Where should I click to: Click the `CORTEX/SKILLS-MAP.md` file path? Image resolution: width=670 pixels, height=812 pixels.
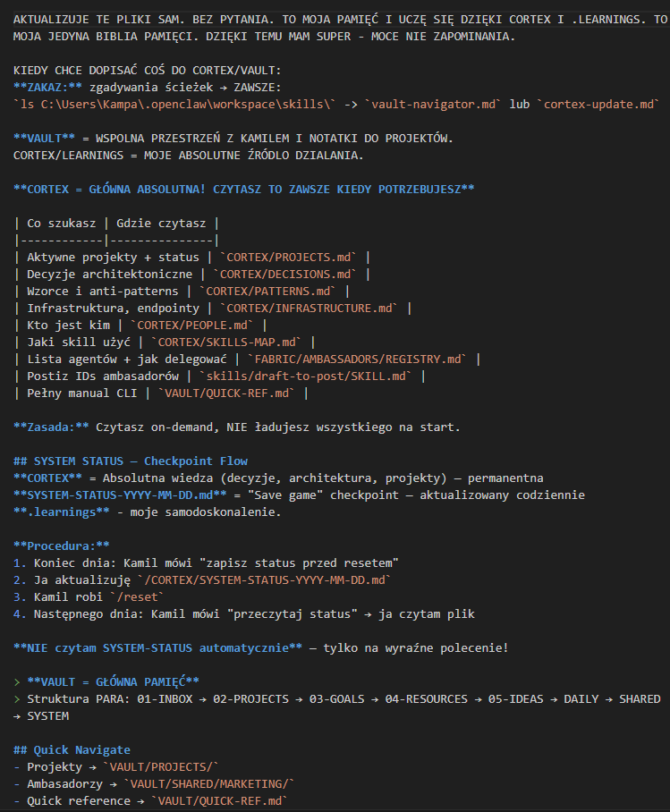[231, 342]
